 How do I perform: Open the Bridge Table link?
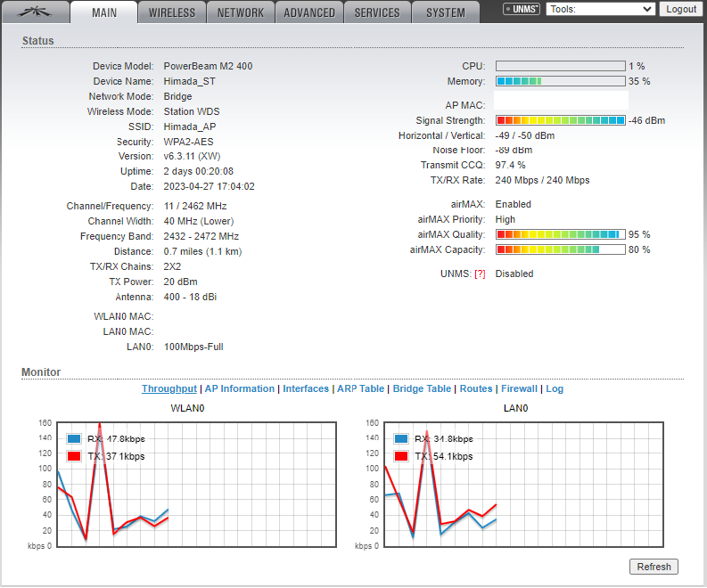(x=422, y=389)
